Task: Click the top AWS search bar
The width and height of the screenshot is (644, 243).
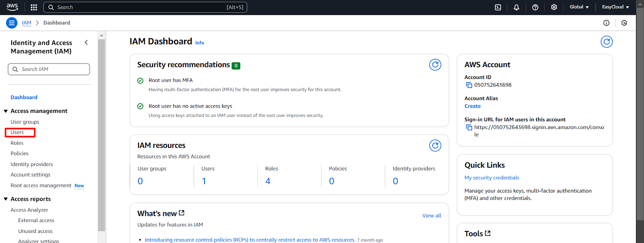Action: (145, 7)
